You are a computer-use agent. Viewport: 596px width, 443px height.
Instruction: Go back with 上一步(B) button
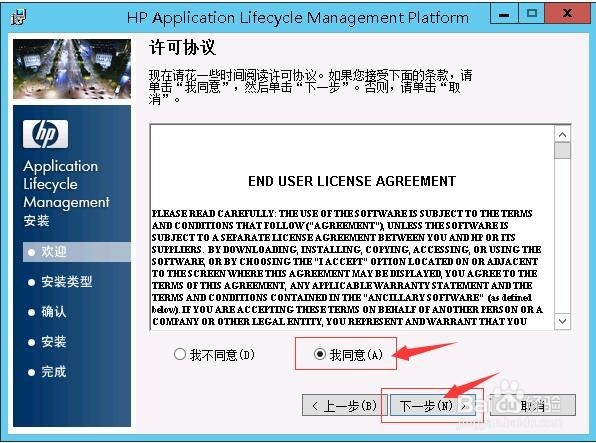pyautogui.click(x=344, y=406)
